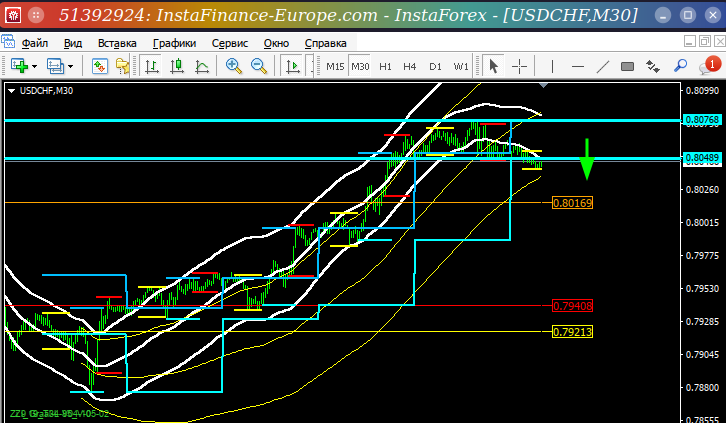Select the rectangle shape tool

click(627, 67)
